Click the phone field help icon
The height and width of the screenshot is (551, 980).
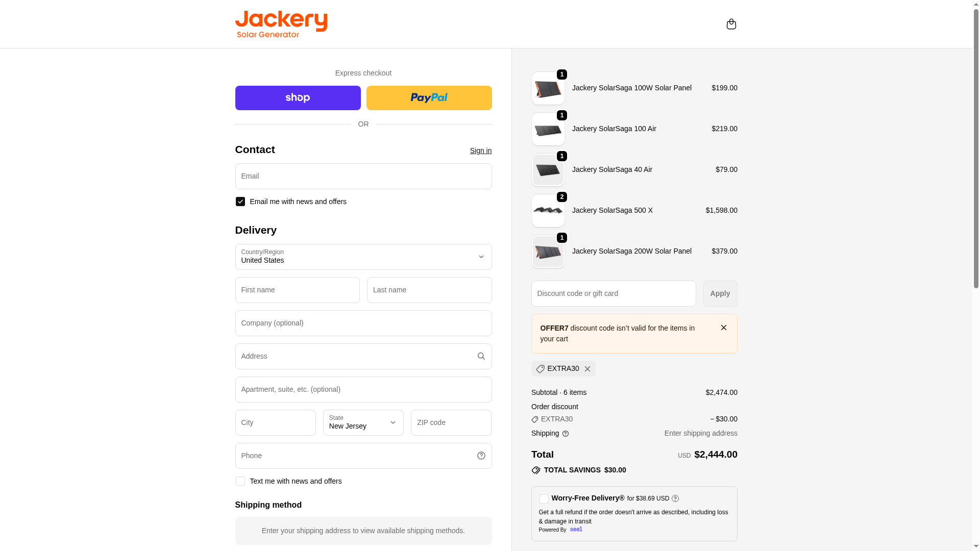coord(481,456)
